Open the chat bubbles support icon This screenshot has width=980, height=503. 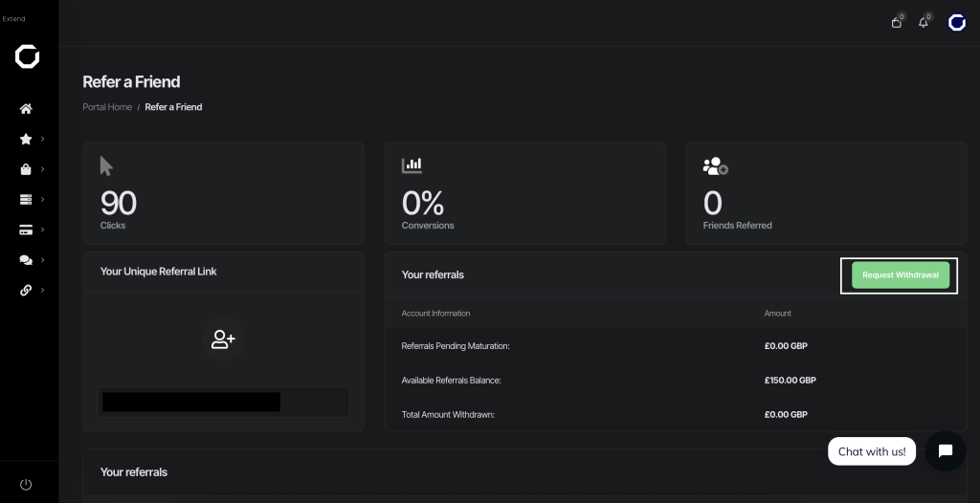[26, 260]
